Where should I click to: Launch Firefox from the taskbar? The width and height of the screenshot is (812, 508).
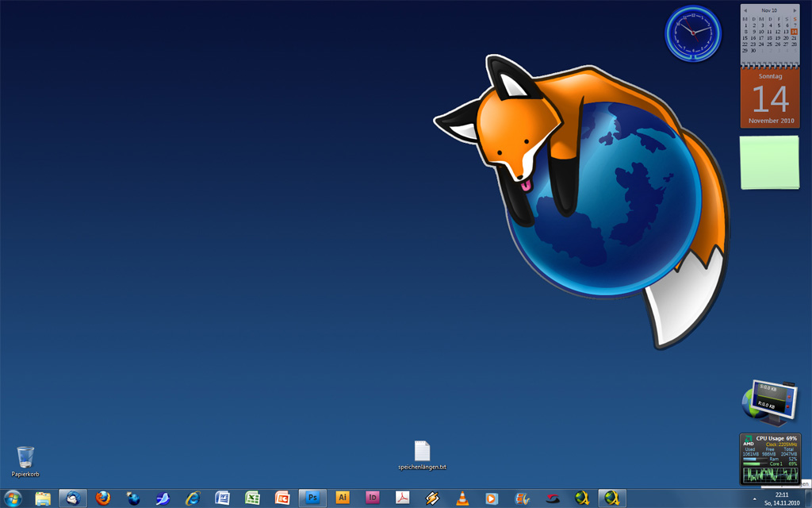[x=103, y=498]
